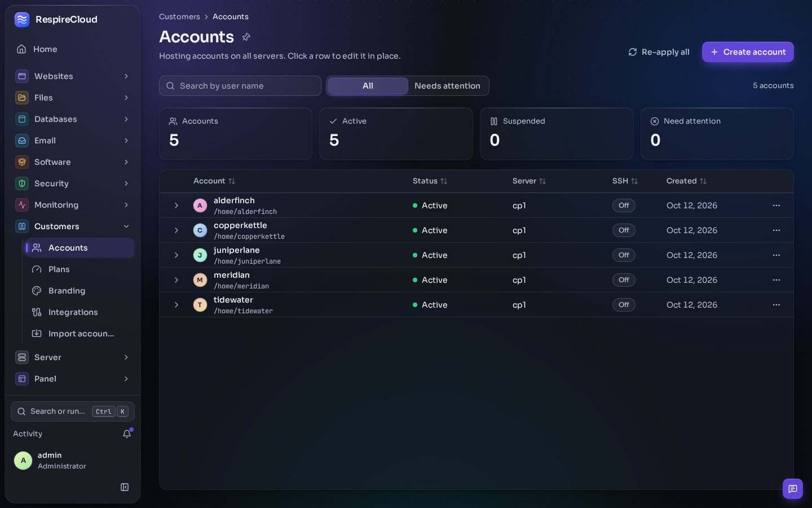The image size is (812, 508).
Task: Open the actions menu for alderfinch
Action: pos(776,205)
